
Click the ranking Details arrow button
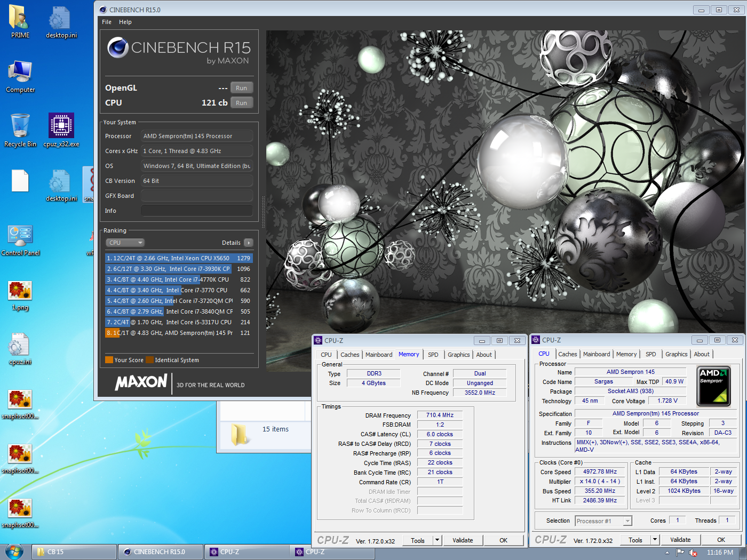tap(249, 243)
